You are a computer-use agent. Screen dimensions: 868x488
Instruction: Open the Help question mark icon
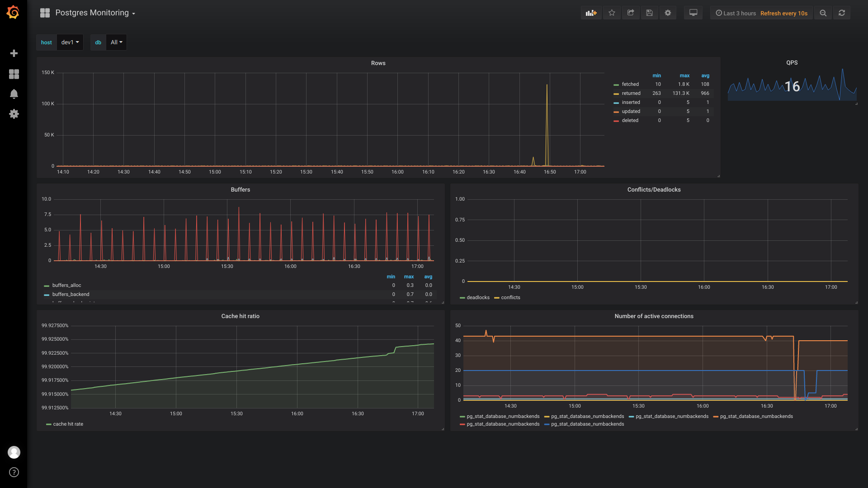tap(14, 472)
